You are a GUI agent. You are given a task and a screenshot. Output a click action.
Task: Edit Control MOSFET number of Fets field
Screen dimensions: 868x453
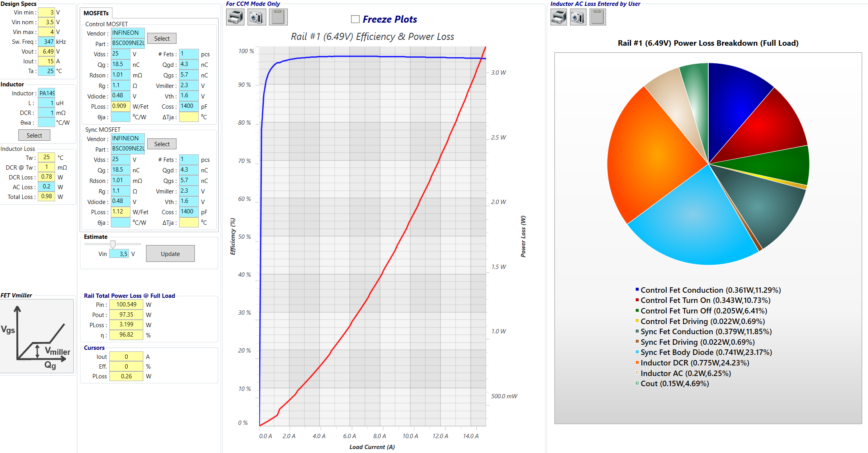pyautogui.click(x=189, y=54)
